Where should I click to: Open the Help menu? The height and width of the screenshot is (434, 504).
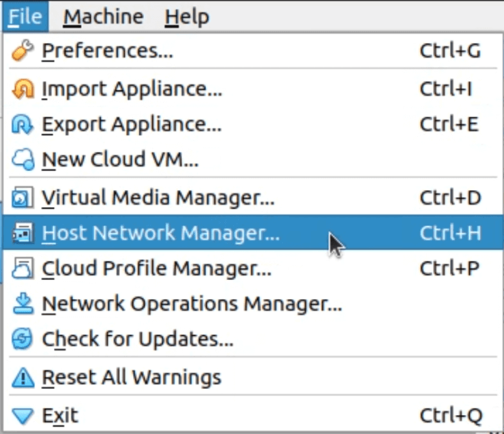[187, 16]
